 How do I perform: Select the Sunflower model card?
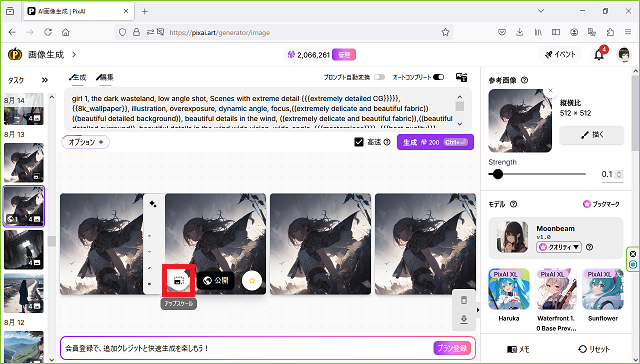603,295
